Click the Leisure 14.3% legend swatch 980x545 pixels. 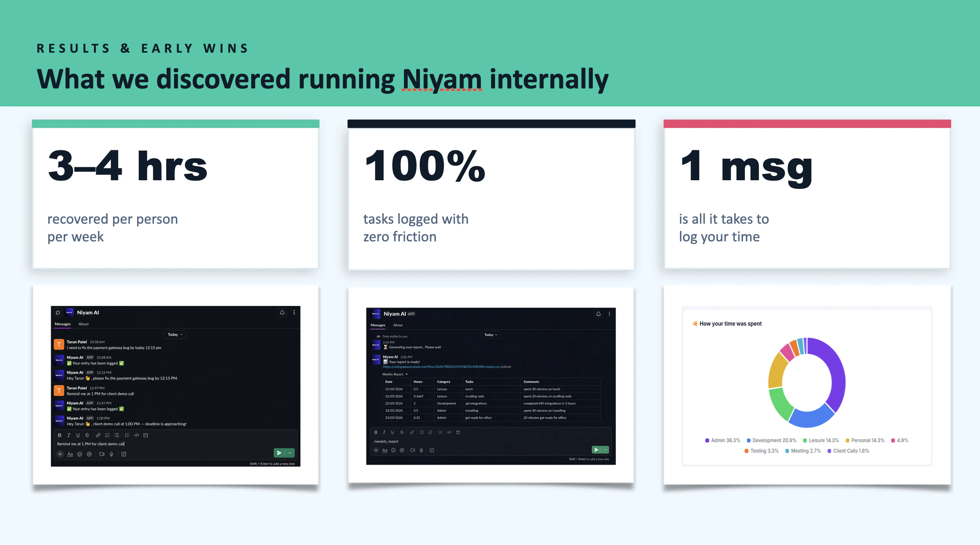coord(805,440)
